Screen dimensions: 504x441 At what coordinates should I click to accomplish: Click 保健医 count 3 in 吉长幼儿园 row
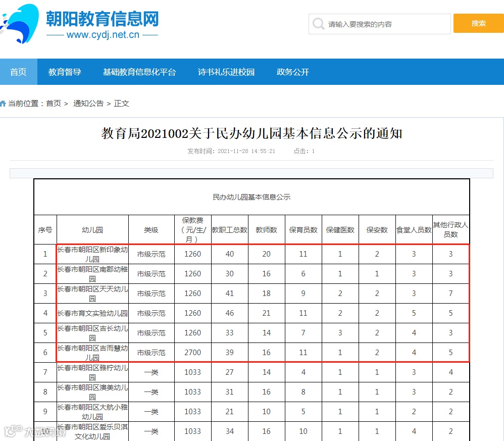340,333
